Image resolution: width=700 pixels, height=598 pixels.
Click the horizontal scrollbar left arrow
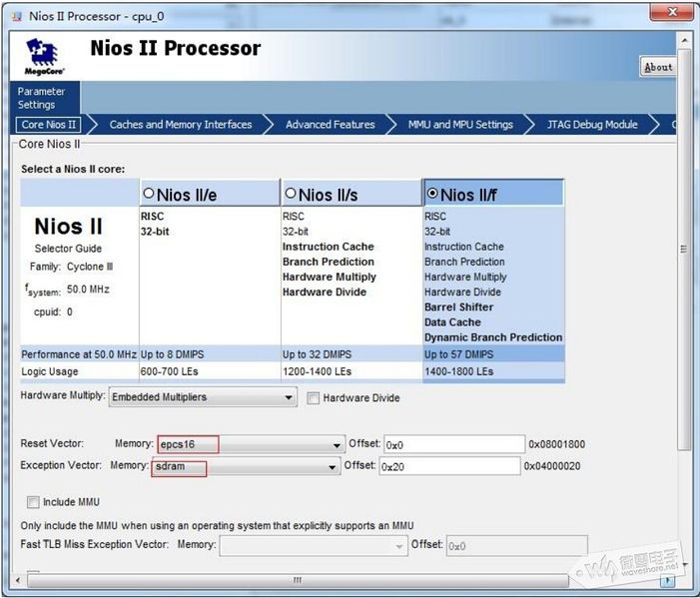click(18, 580)
